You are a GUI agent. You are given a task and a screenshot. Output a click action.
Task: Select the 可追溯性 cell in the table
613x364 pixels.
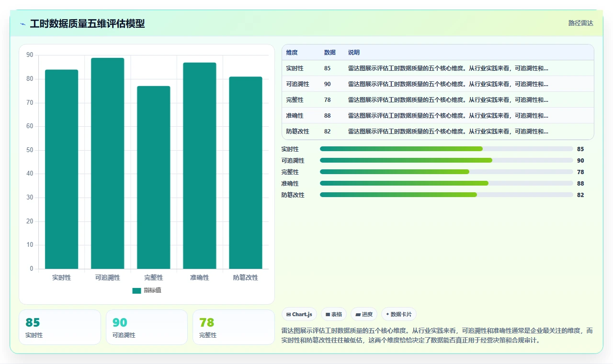[298, 84]
